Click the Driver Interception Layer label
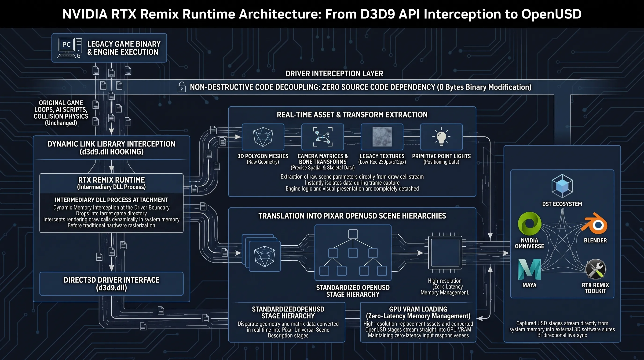Viewport: 644px width, 360px height. 334,74
